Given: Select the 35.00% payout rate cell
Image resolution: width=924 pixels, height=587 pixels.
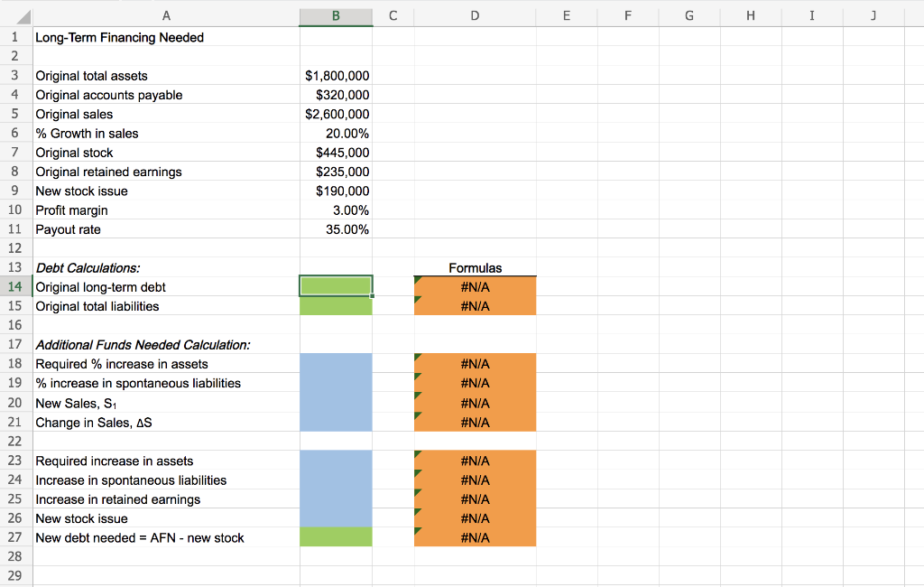Looking at the screenshot, I should click(336, 229).
